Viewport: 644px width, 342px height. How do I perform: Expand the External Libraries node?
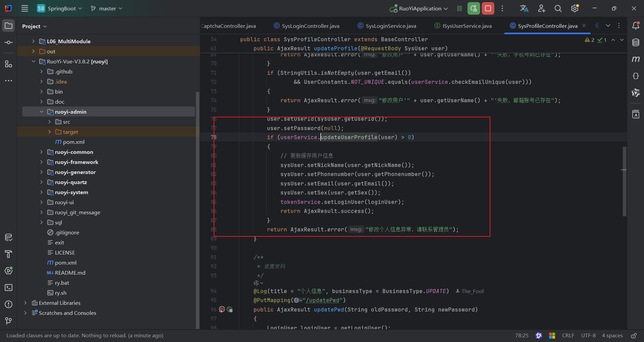pyautogui.click(x=25, y=303)
